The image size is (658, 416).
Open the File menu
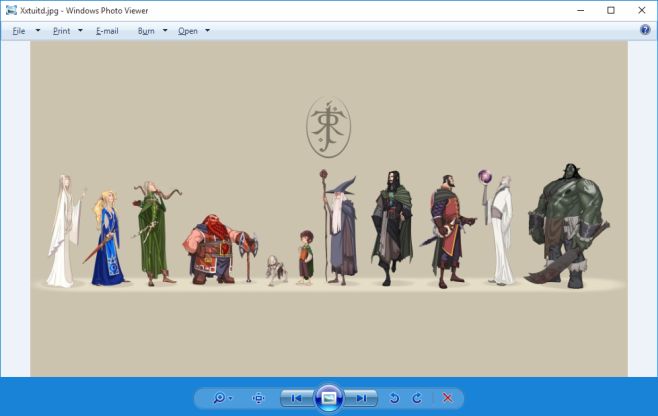18,31
